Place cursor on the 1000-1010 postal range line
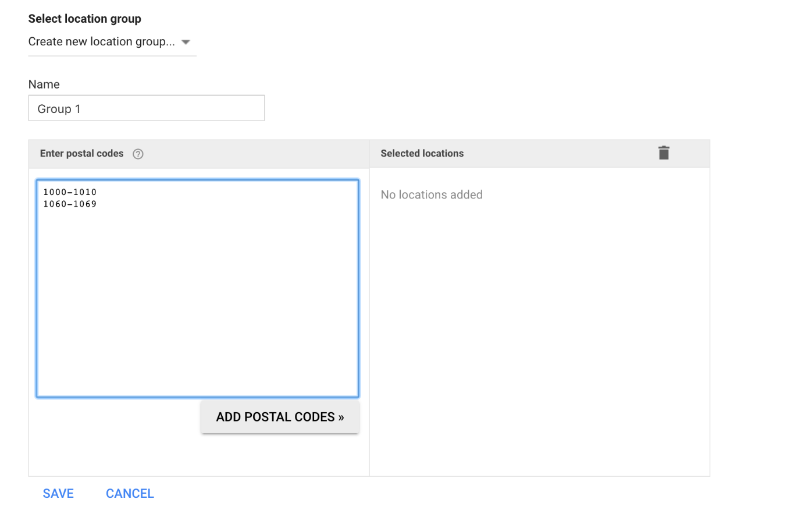812x517 pixels. pyautogui.click(x=70, y=192)
